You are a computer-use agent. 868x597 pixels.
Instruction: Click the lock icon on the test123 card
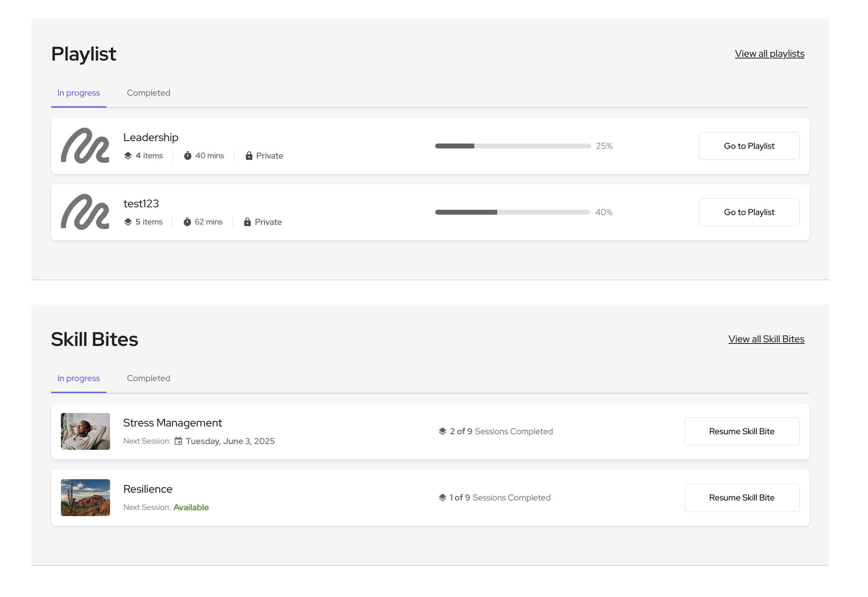pos(247,222)
